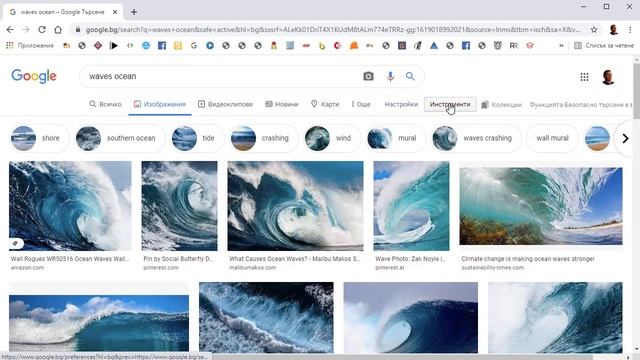The image size is (640, 360).
Task: Open Колекции collections link
Action: 501,104
